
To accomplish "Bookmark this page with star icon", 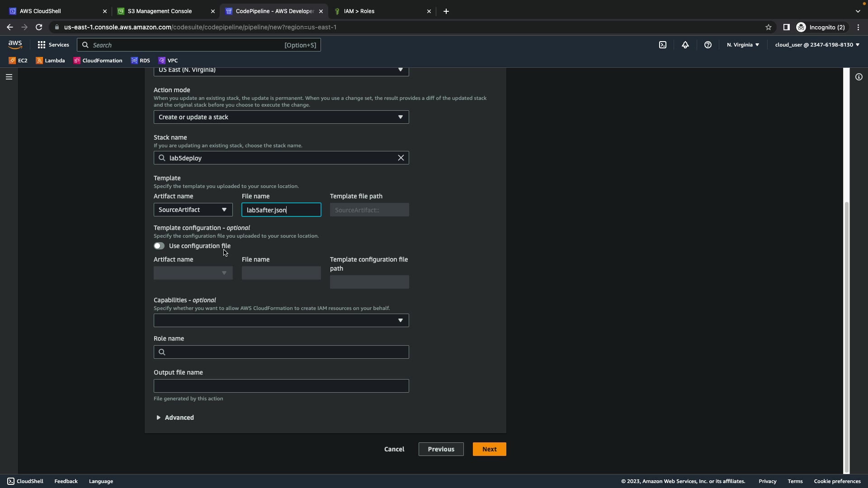I will click(768, 27).
